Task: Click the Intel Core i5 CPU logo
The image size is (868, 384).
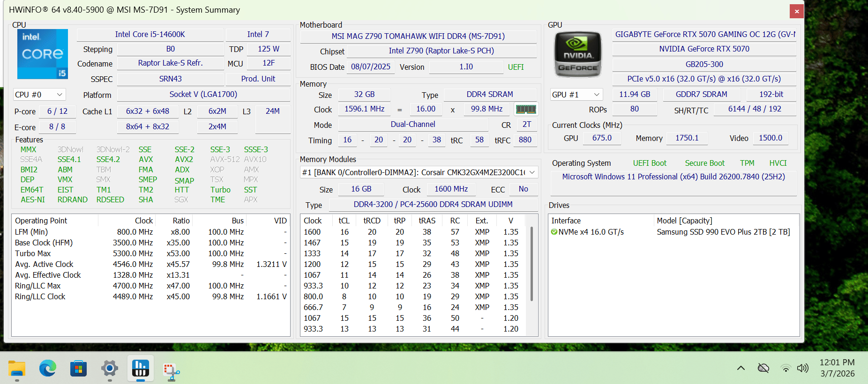Action: [43, 54]
